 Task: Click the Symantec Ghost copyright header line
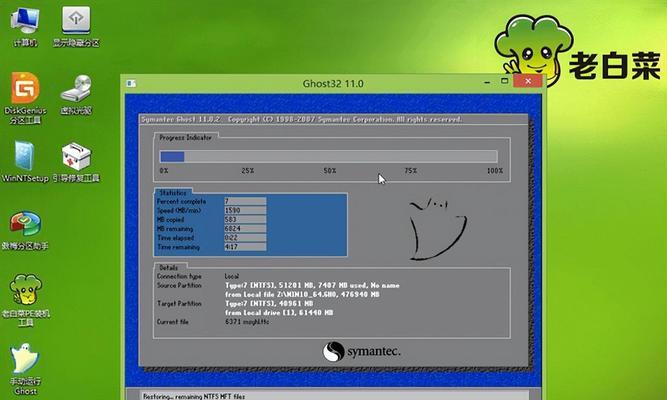302,119
